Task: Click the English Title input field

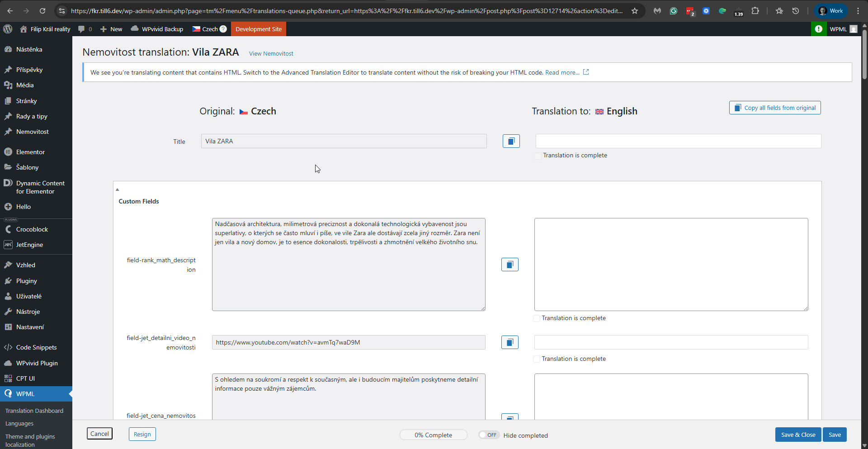Action: pyautogui.click(x=678, y=141)
